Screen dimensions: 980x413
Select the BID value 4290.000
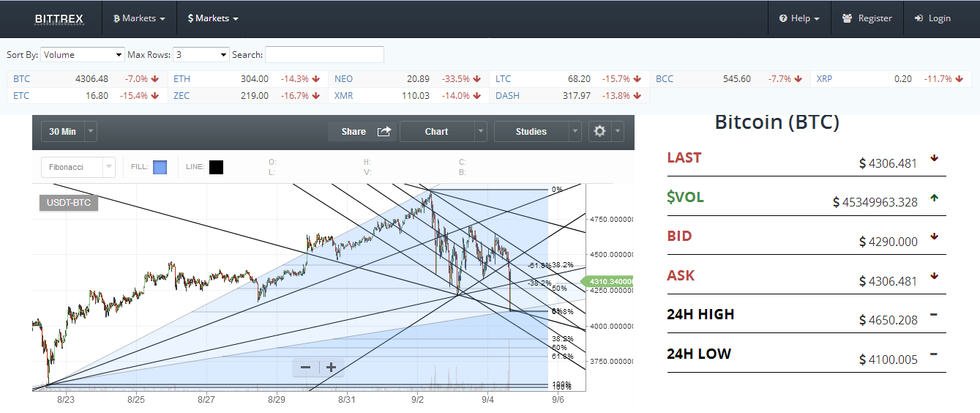click(x=889, y=241)
